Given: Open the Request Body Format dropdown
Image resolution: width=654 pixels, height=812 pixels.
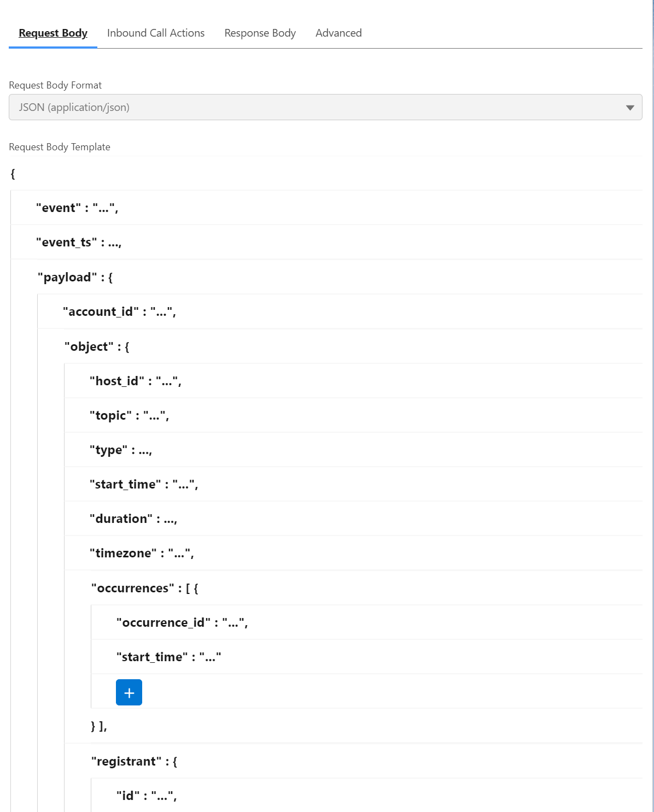Looking at the screenshot, I should click(325, 107).
